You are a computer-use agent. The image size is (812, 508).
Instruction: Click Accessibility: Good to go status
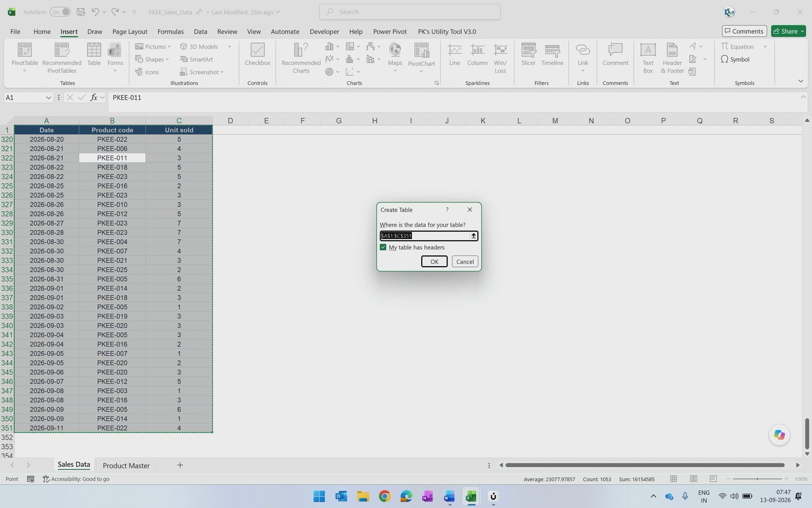tap(77, 479)
